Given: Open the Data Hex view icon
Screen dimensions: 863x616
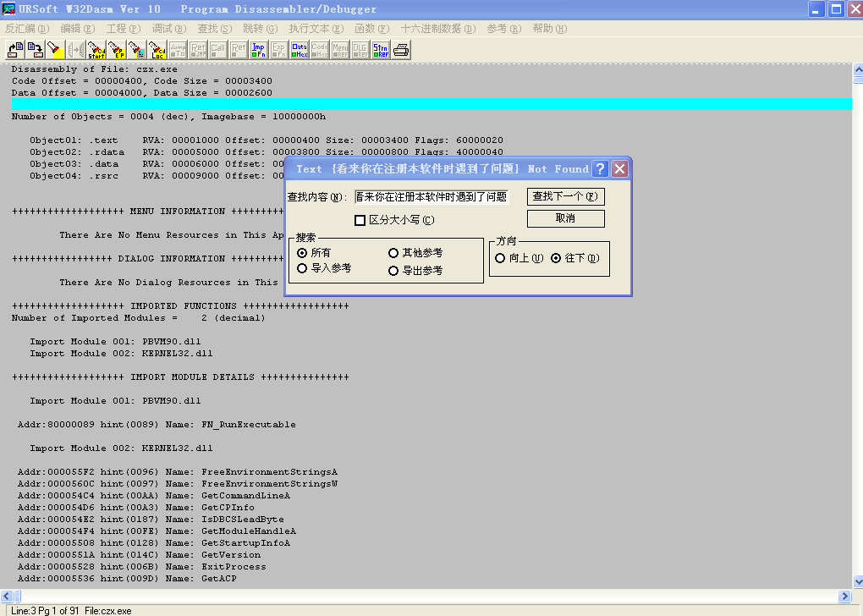Looking at the screenshot, I should click(x=300, y=50).
